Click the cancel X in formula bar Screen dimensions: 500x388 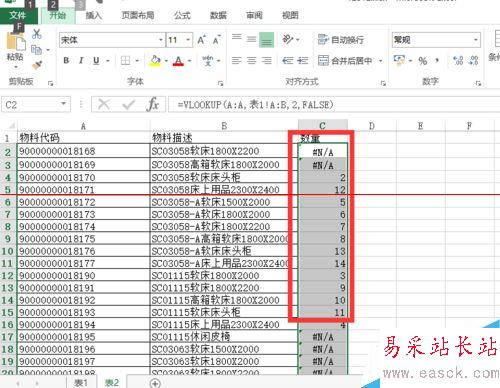point(104,105)
